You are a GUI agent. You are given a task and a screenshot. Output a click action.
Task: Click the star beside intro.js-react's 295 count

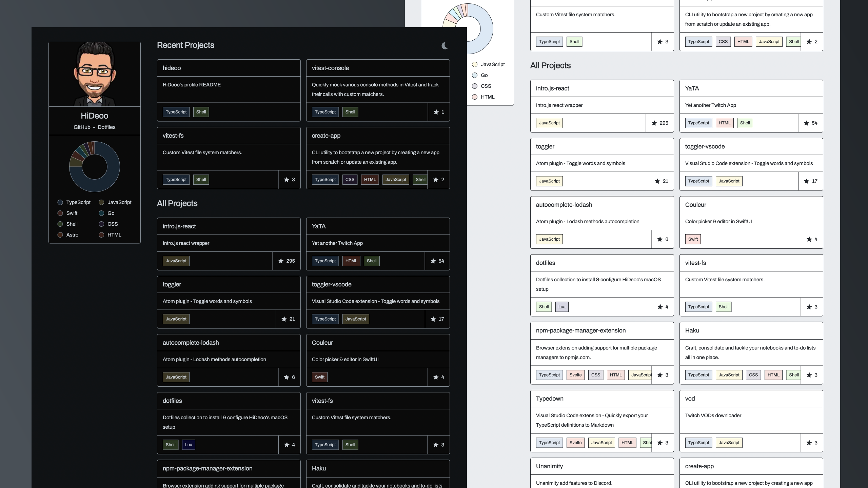pyautogui.click(x=280, y=261)
